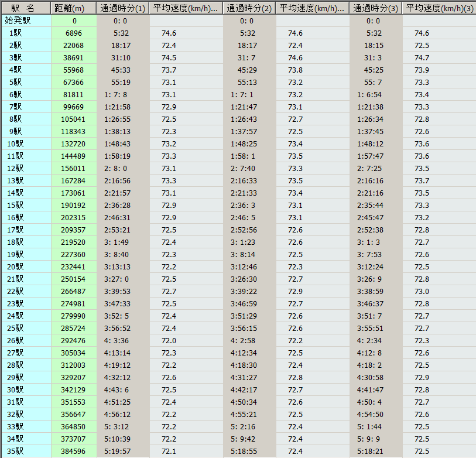Click passing time 18:15
This screenshot has width=476, height=458.
pyautogui.click(x=374, y=46)
